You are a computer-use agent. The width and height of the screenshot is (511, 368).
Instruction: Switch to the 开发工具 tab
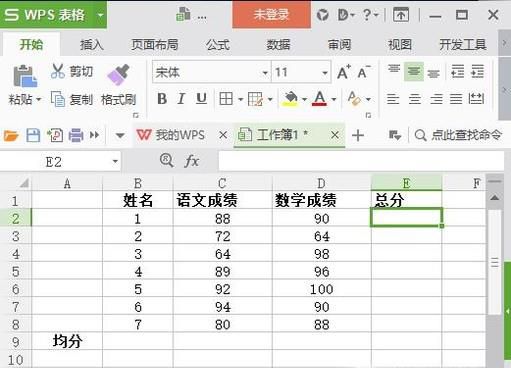click(x=463, y=44)
